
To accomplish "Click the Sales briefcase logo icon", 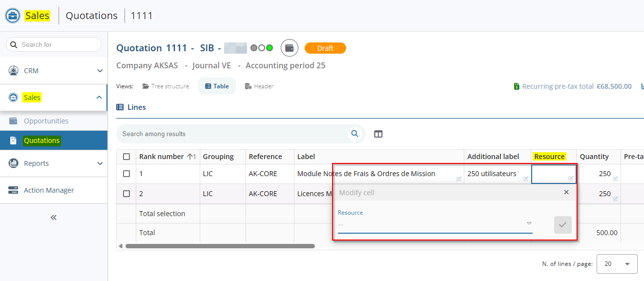I will (13, 16).
